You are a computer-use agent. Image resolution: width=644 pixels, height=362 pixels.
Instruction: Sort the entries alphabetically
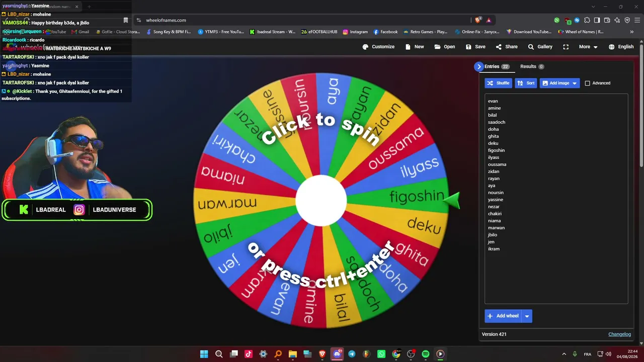coord(526,83)
